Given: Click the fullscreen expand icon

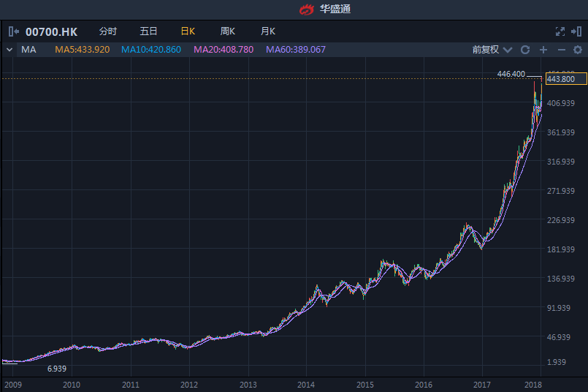Looking at the screenshot, I should pos(560,31).
